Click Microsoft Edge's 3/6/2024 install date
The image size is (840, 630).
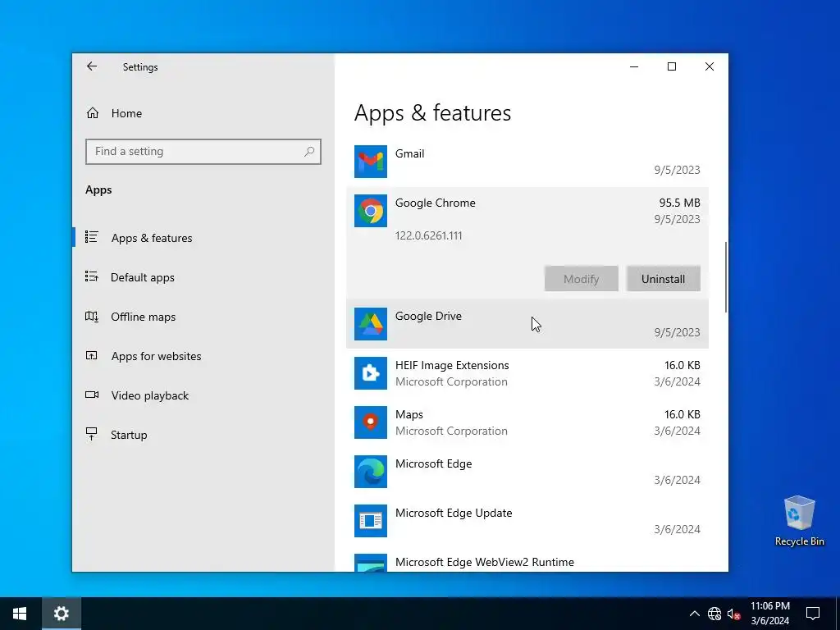(677, 480)
